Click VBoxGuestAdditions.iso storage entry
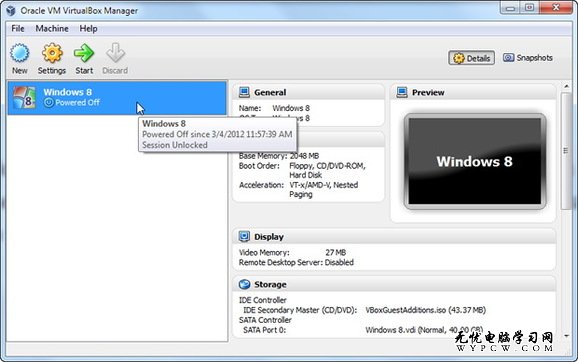578x362 pixels. (425, 310)
